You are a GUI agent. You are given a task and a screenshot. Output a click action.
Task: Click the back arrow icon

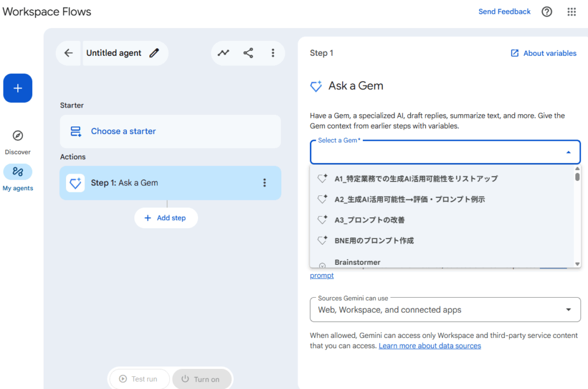[69, 53]
